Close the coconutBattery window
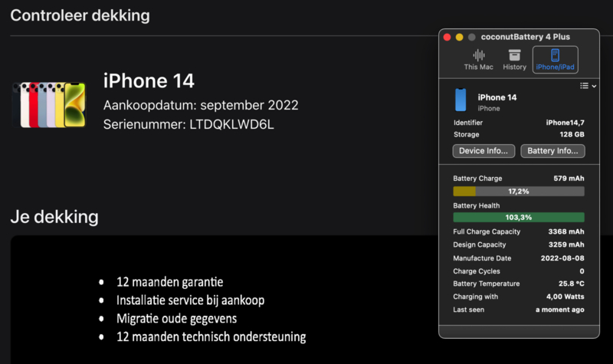The width and height of the screenshot is (613, 364). pos(447,37)
